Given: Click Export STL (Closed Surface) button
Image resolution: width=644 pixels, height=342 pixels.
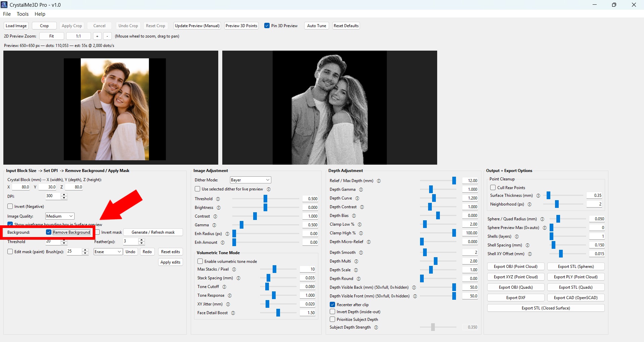Looking at the screenshot, I should click(546, 308).
